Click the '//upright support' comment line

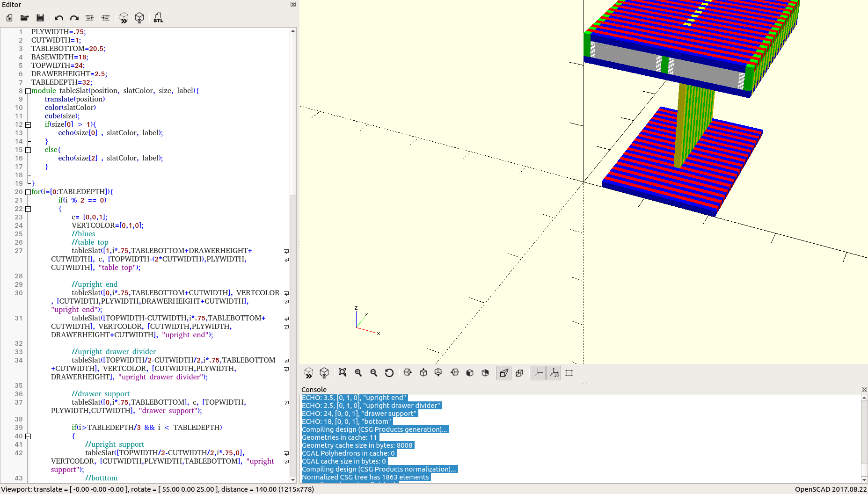[115, 444]
